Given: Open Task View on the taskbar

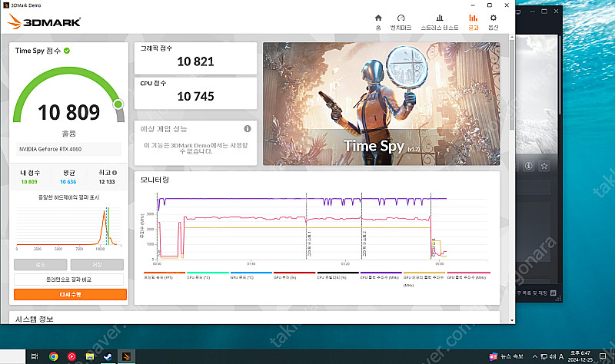Looking at the screenshot, I should pyautogui.click(x=35, y=356).
